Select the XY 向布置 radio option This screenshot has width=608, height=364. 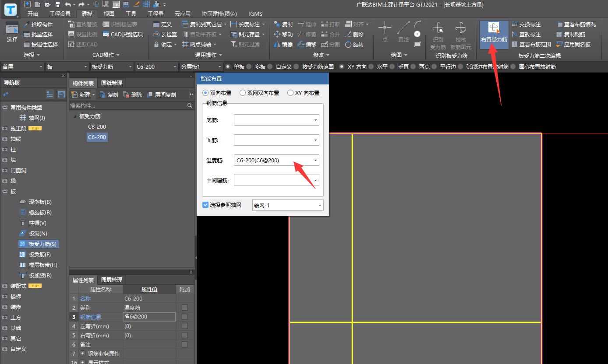click(x=303, y=93)
